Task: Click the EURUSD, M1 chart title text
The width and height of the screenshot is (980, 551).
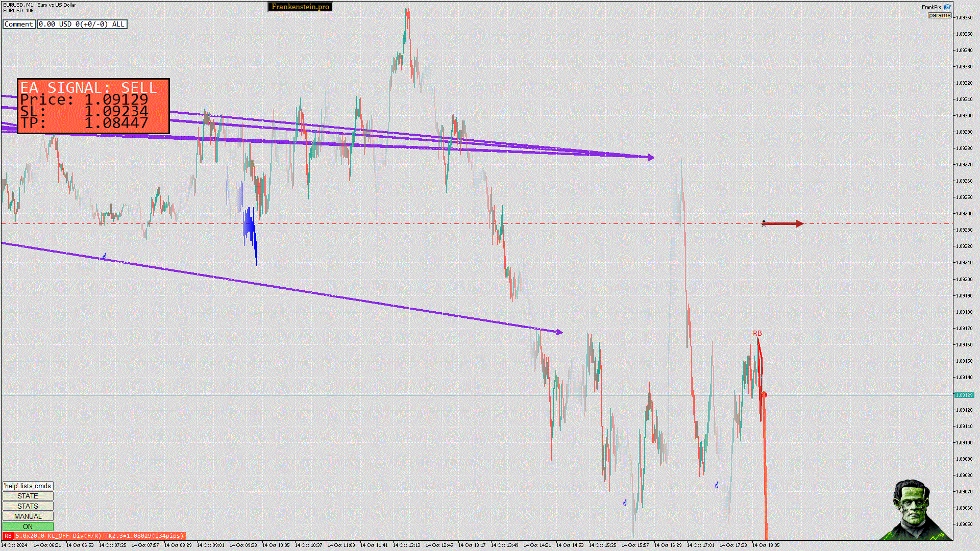Action: [x=39, y=5]
